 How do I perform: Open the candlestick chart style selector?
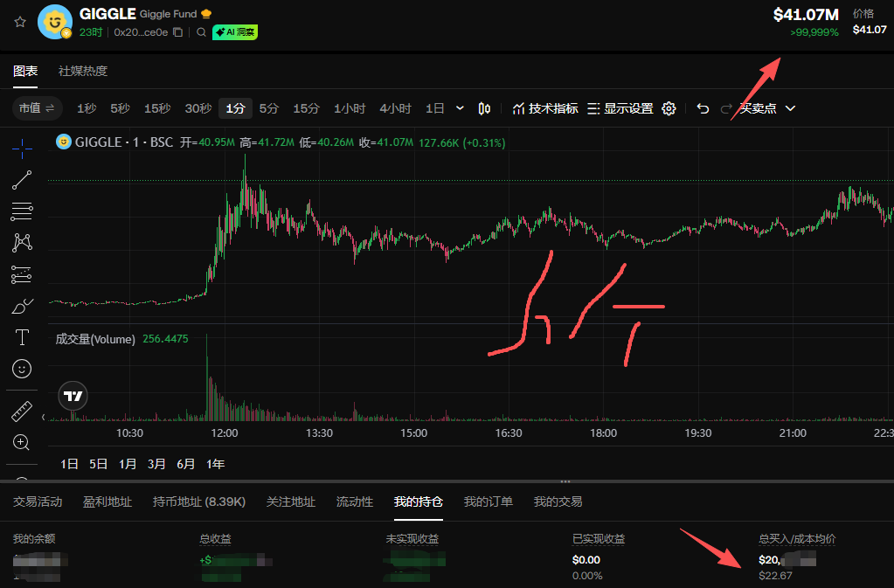[484, 108]
